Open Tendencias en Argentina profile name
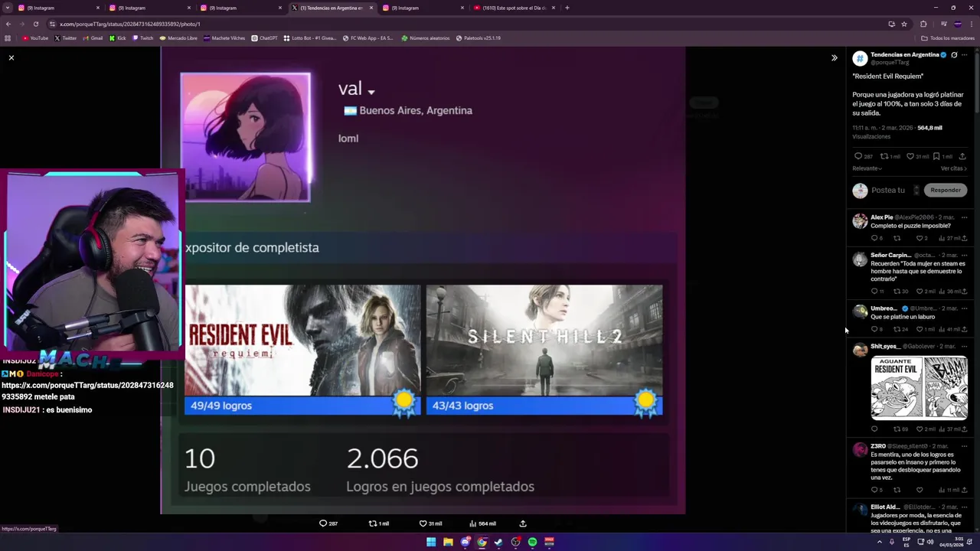 (x=905, y=55)
